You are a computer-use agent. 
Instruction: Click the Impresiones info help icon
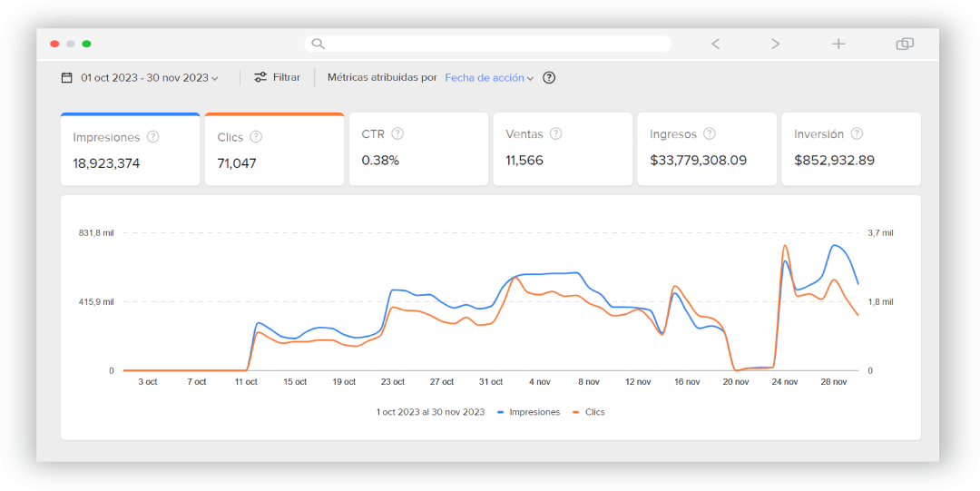(153, 137)
